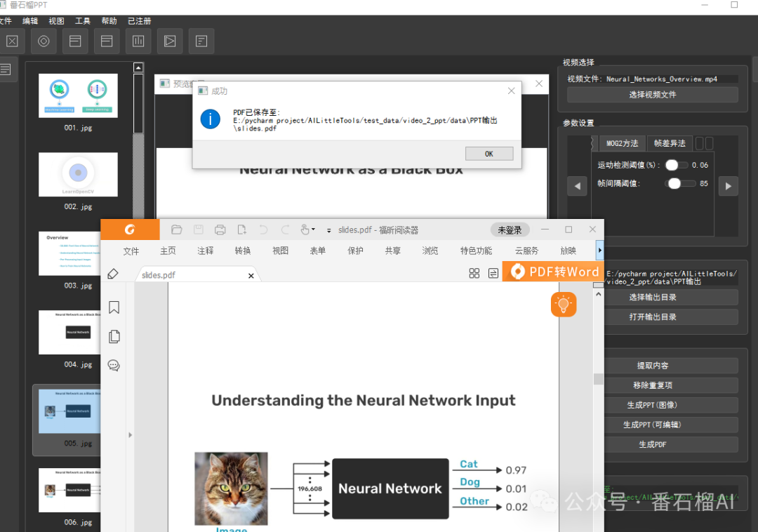The image size is (758, 532).
Task: Select the slides.pdf document tab
Action: 198,275
